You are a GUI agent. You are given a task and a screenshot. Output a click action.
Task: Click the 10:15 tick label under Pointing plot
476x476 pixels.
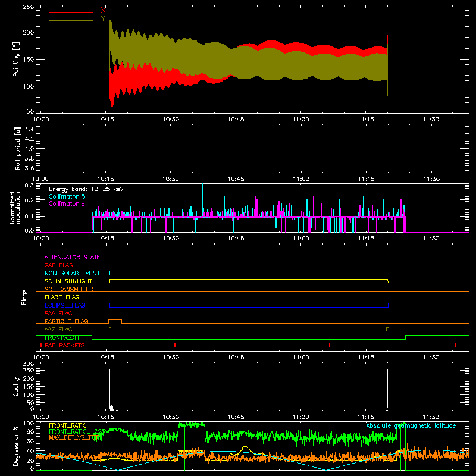click(106, 120)
